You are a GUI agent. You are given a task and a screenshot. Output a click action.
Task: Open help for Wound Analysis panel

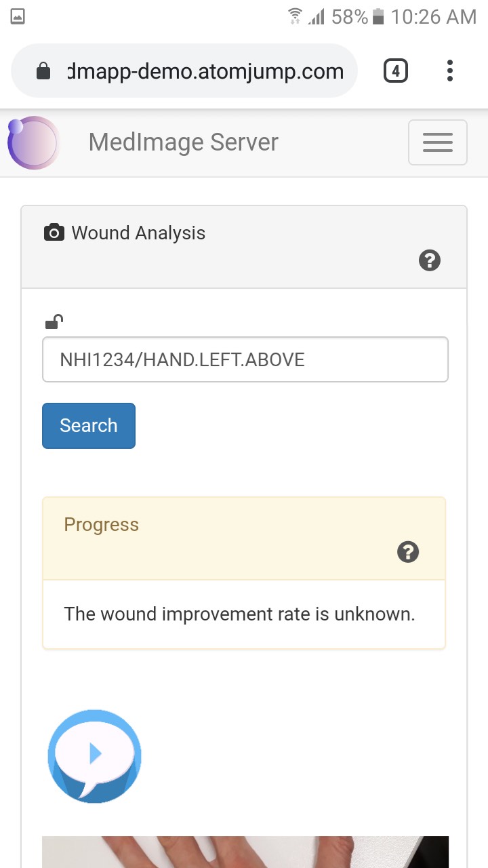(430, 260)
